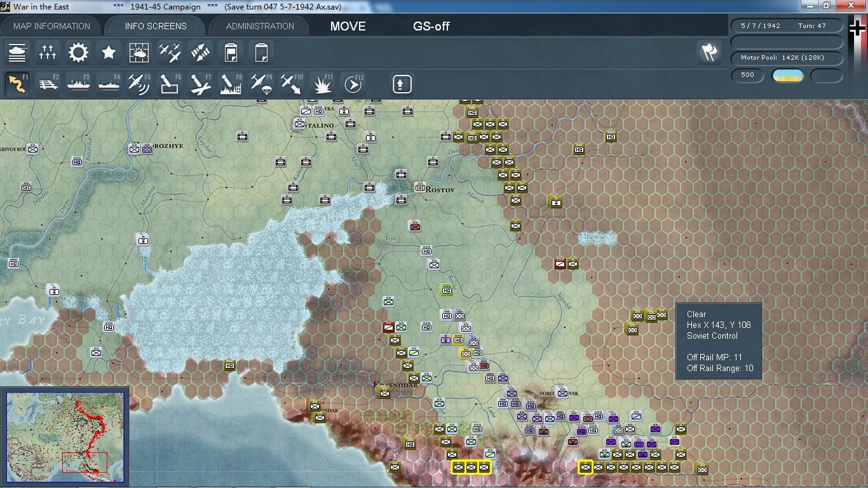
Task: Select the F11 explosion mode icon
Action: tap(322, 84)
